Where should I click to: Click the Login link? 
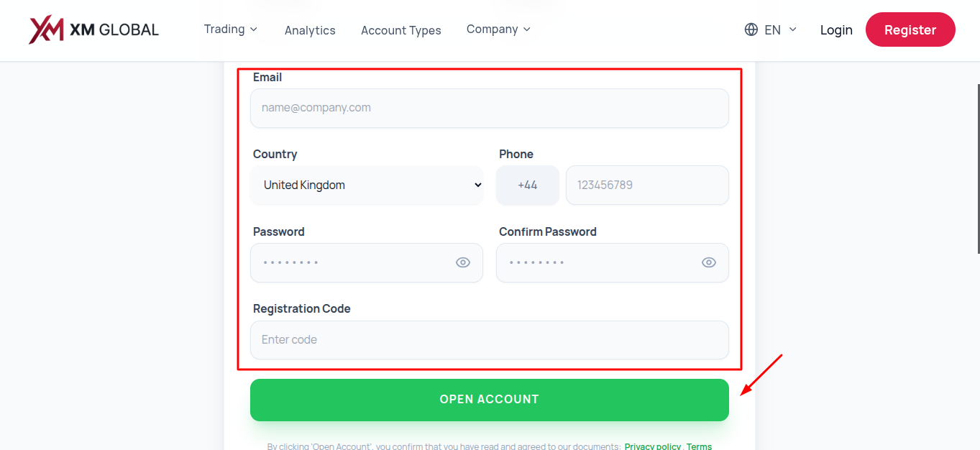(836, 30)
